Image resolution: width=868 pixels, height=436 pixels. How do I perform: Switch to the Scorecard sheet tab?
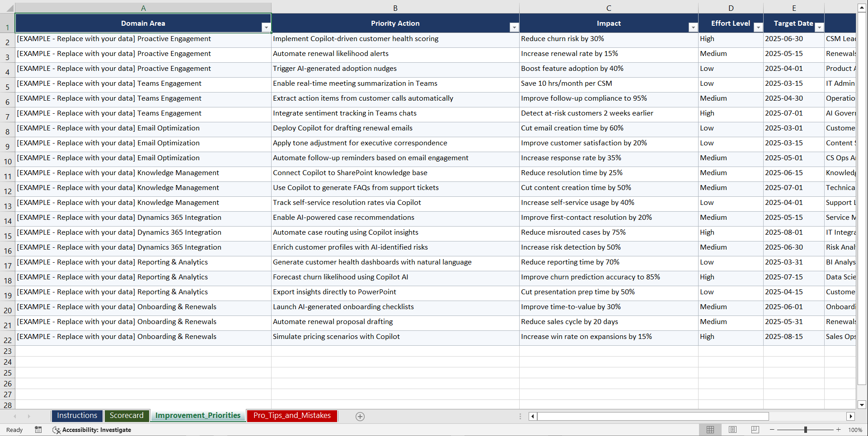[127, 415]
